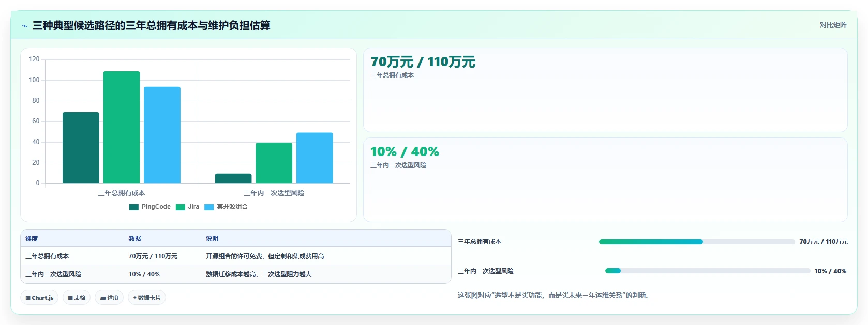Image resolution: width=868 pixels, height=325 pixels.
Task: Click the 数据卡片 tag chip
Action: click(147, 298)
